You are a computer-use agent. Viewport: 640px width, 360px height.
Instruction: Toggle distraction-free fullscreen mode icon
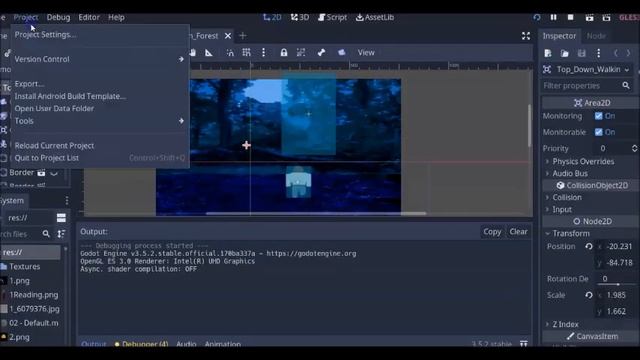click(x=526, y=36)
